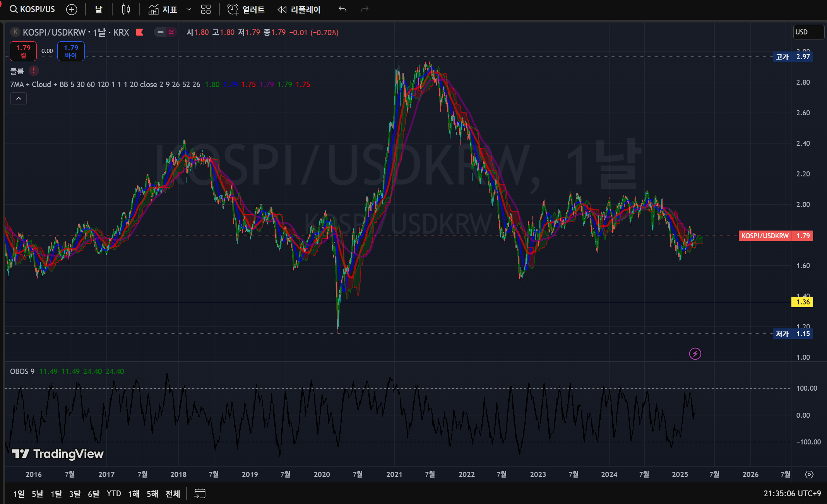Open the go-to-date calendar icon

[200, 493]
